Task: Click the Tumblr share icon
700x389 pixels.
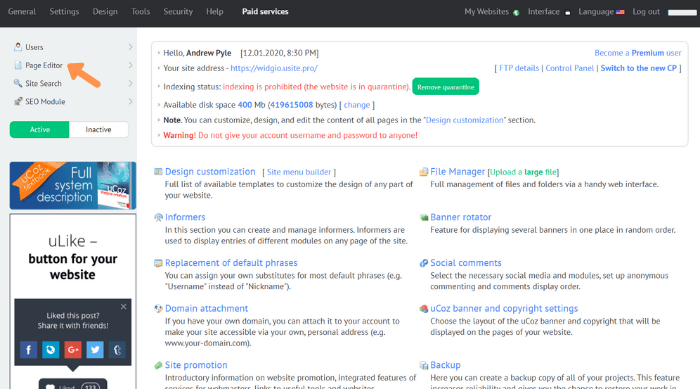Action: (117, 350)
